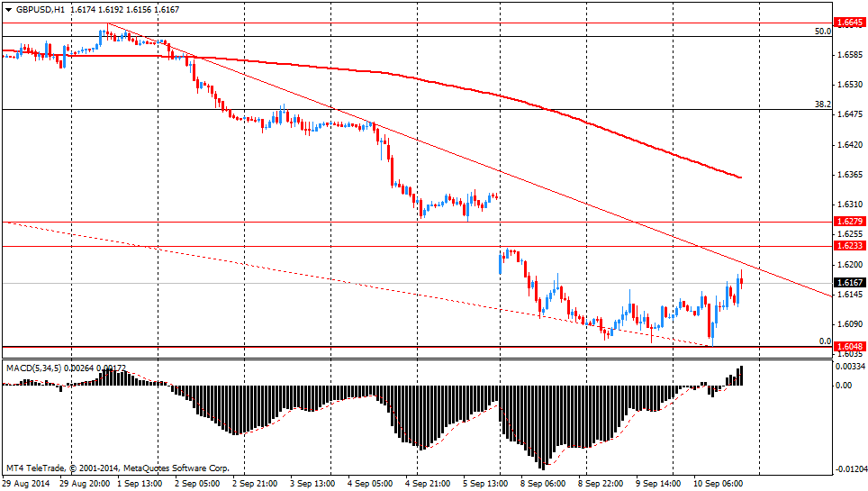Viewport: 868px width, 491px height.
Task: Click the current price 1.6167 label
Action: (x=849, y=283)
